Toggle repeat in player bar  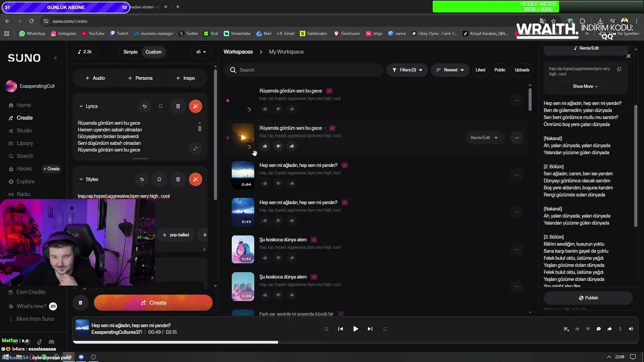click(385, 329)
